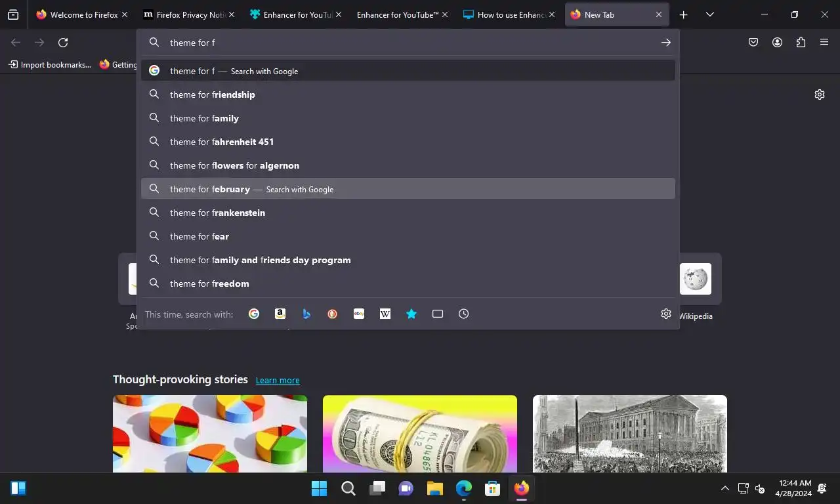
Task: Open rolled dollar bills story thumbnail
Action: pos(420,434)
